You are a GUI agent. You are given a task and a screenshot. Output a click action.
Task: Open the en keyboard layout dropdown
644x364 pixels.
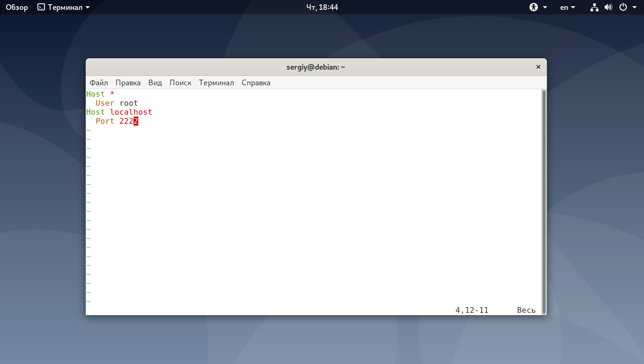568,7
